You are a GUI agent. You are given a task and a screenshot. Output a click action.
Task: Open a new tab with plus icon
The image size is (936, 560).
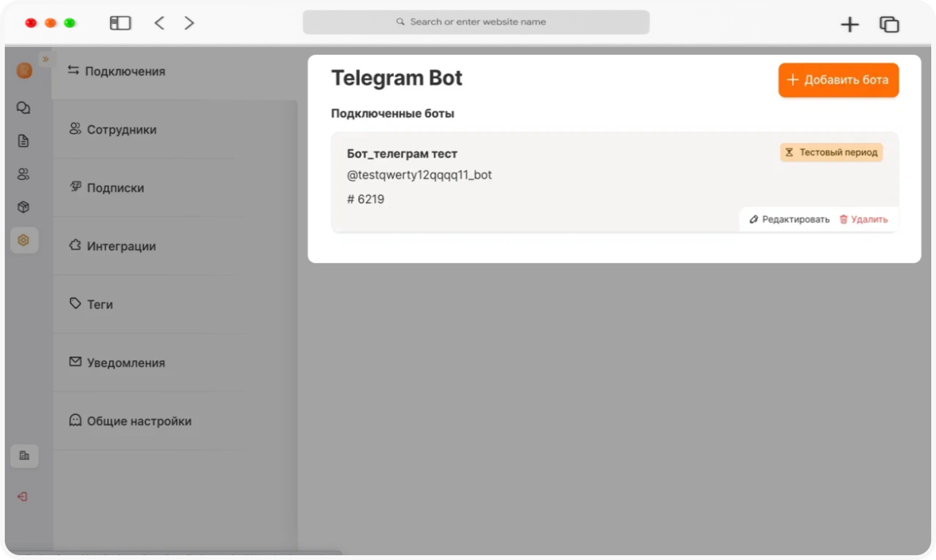tap(849, 25)
